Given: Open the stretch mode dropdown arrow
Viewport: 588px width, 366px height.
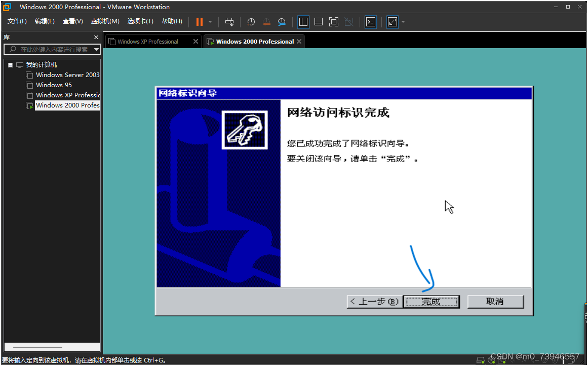Looking at the screenshot, I should tap(403, 22).
